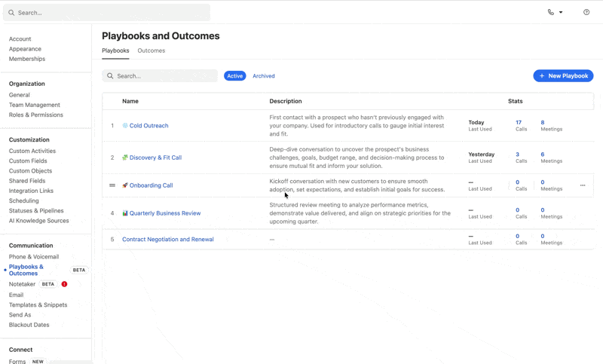Click the 'Today' last used value

(476, 122)
